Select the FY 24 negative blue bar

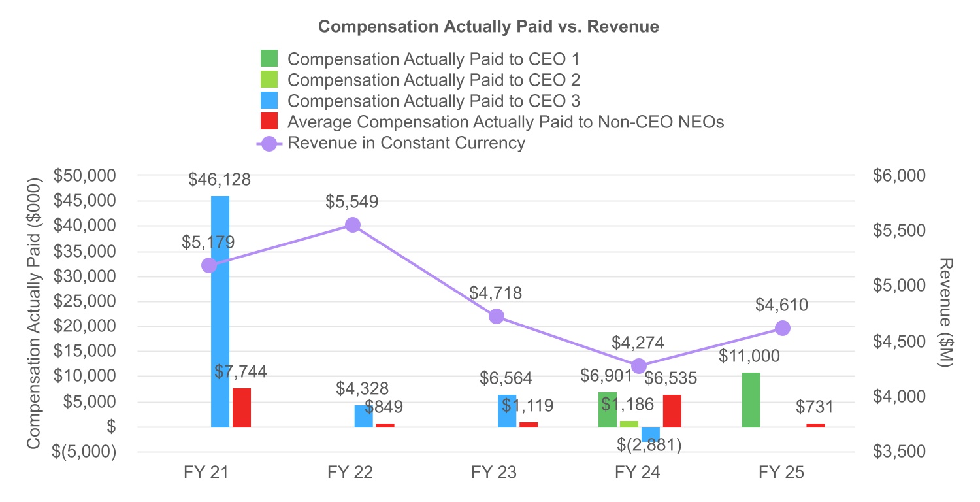pos(651,435)
